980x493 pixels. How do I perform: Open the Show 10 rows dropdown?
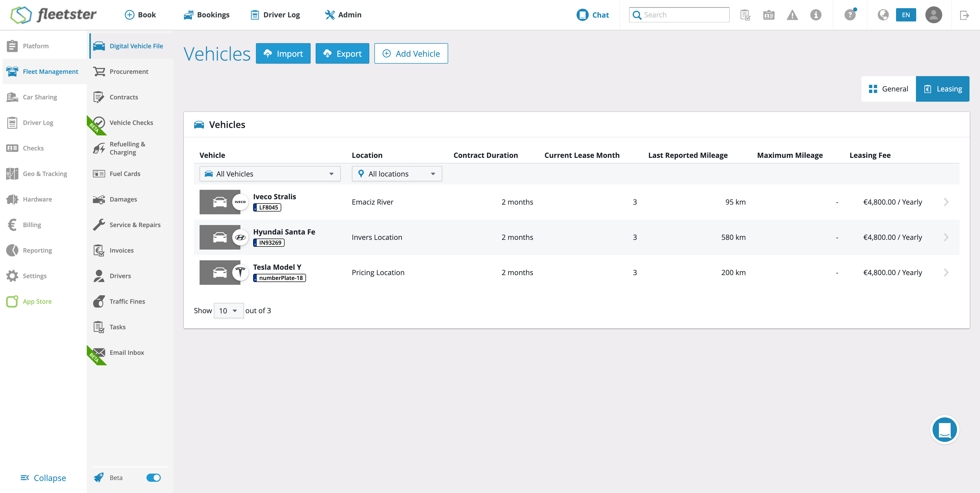tap(228, 311)
